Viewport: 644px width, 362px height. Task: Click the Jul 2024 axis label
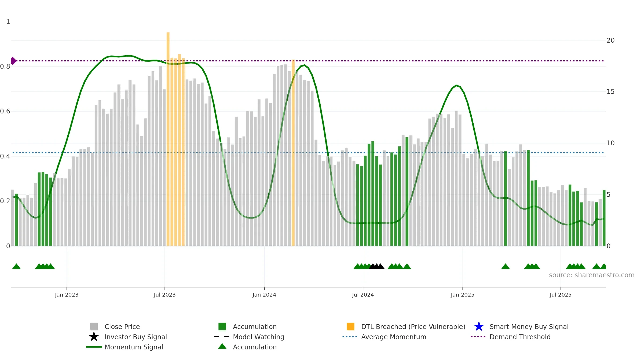tap(363, 295)
